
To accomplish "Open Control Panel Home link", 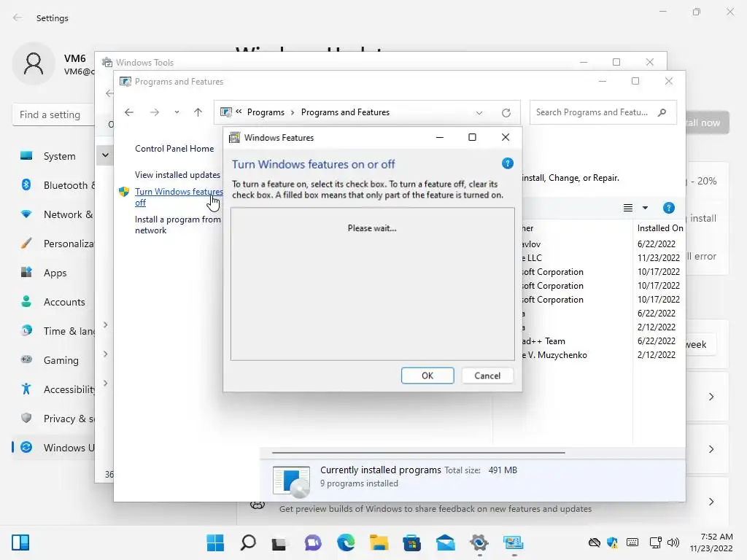I will coord(174,149).
